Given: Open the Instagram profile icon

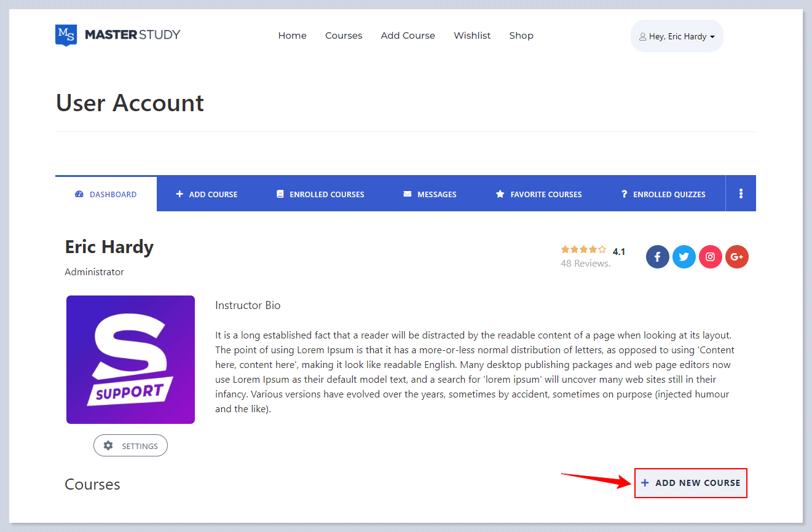Looking at the screenshot, I should click(710, 257).
